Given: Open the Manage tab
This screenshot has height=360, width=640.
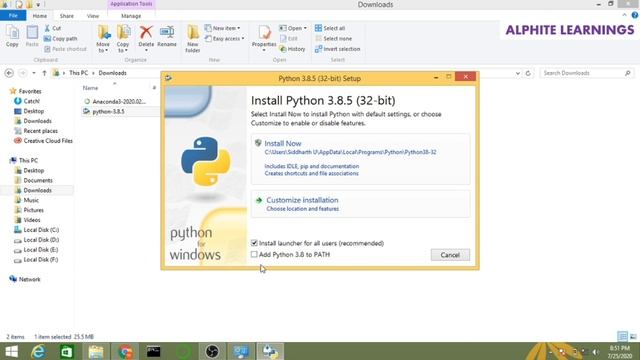Looking at the screenshot, I should click(x=131, y=16).
